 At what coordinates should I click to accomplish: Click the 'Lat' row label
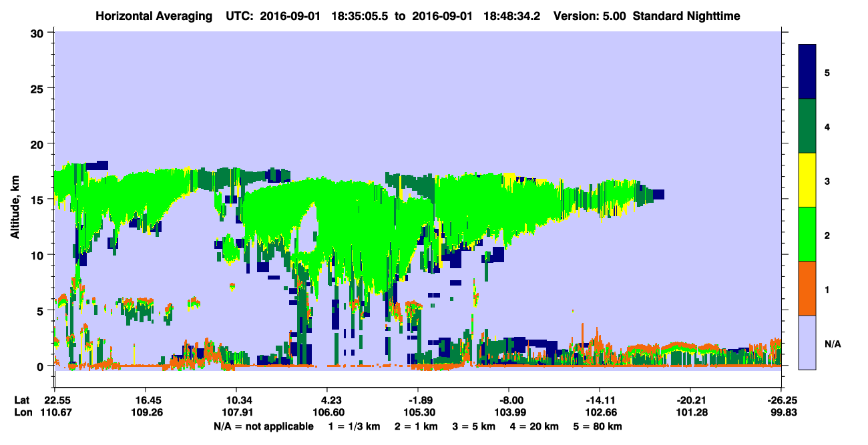[x=22, y=400]
